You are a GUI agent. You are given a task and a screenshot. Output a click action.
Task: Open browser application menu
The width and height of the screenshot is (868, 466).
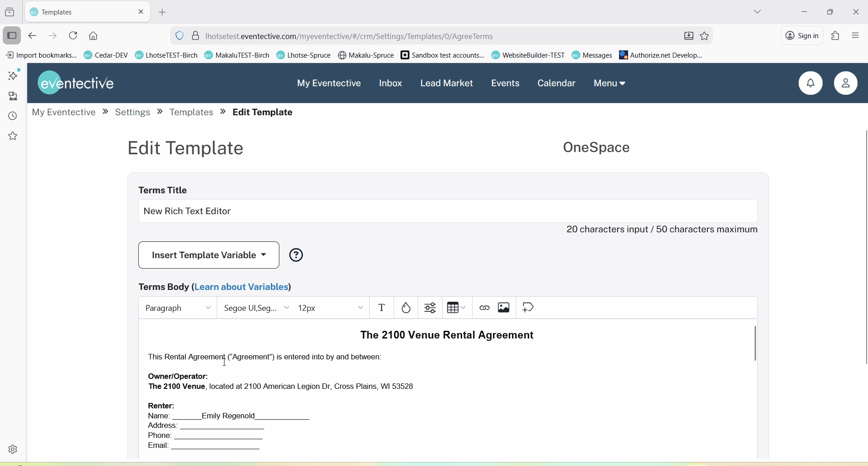[856, 36]
